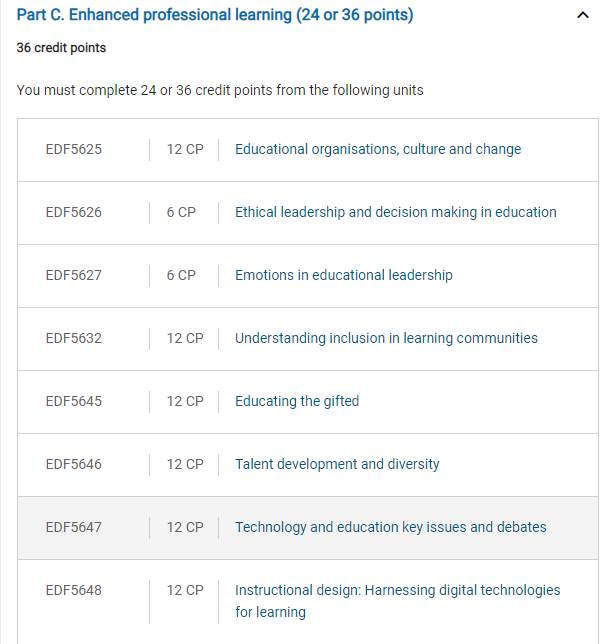The height and width of the screenshot is (644, 601).
Task: Select unit code EDF5645
Action: click(x=74, y=401)
